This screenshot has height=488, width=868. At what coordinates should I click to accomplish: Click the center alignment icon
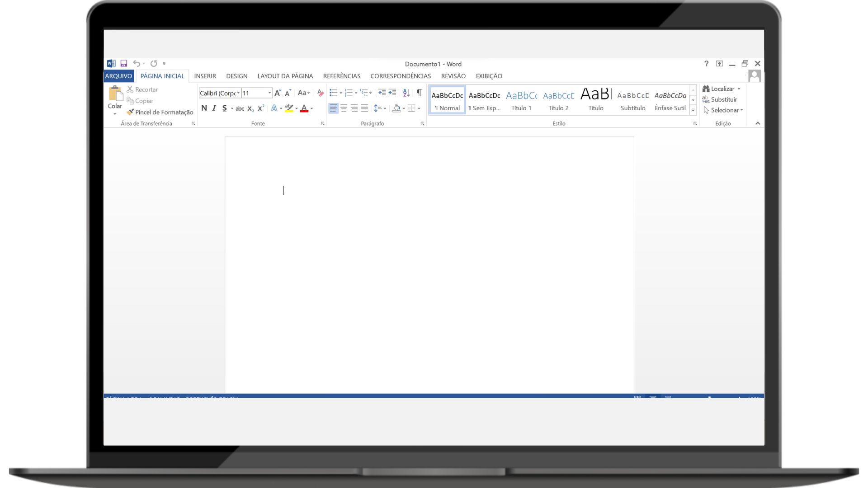(344, 108)
